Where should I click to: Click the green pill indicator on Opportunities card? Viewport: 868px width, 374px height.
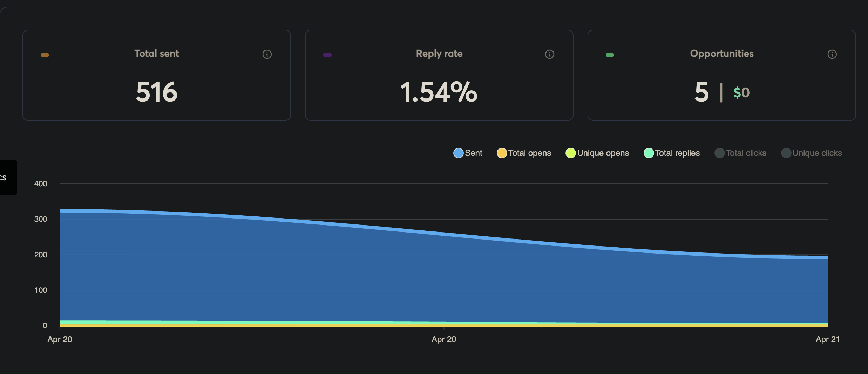(x=610, y=55)
